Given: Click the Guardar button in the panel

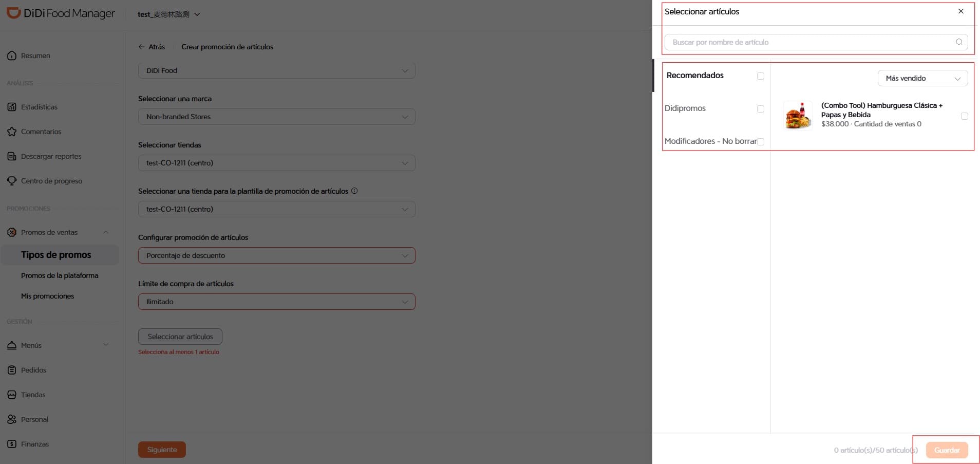Looking at the screenshot, I should [947, 450].
